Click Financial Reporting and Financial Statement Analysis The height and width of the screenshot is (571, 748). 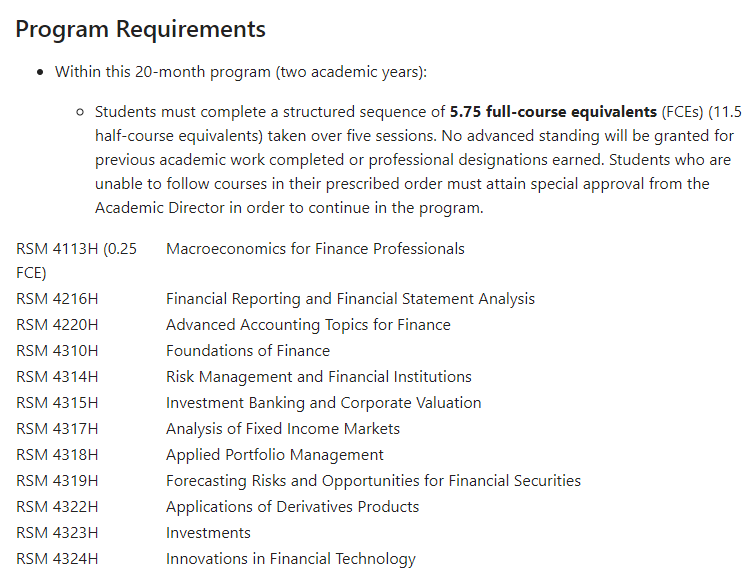point(351,299)
